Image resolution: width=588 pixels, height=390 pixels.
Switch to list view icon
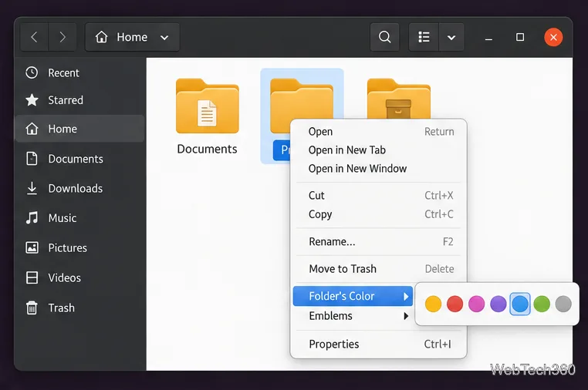[424, 37]
